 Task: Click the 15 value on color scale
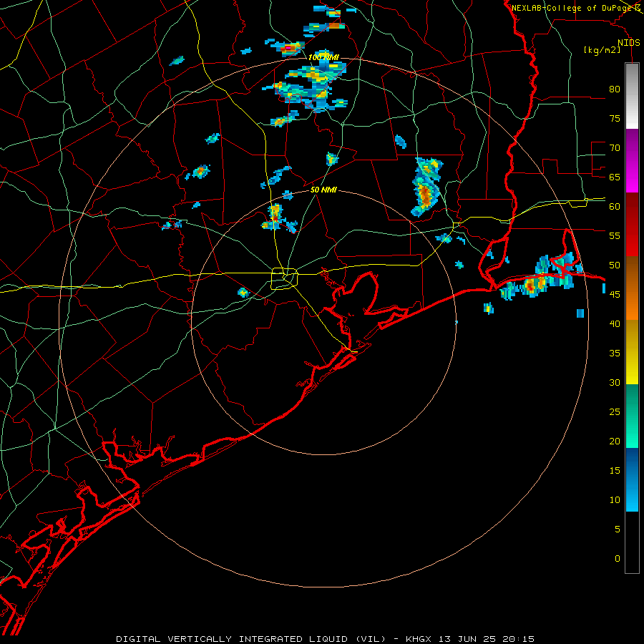[x=615, y=471]
